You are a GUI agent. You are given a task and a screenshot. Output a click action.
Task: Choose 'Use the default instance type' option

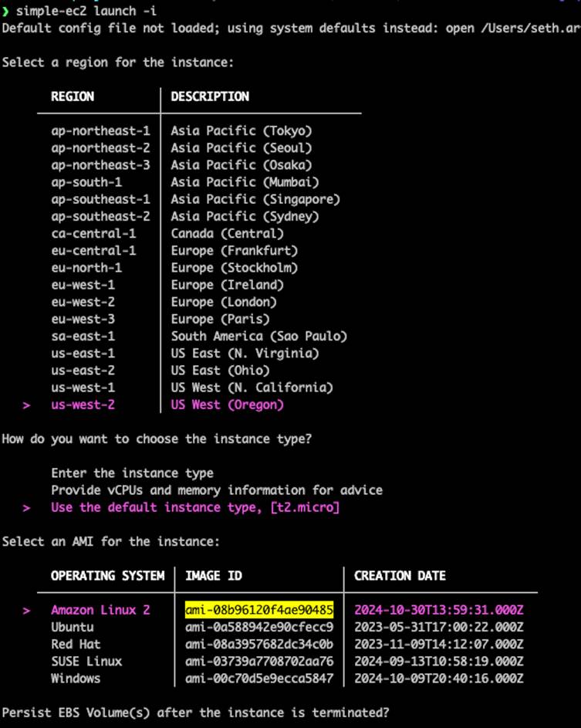tap(195, 507)
